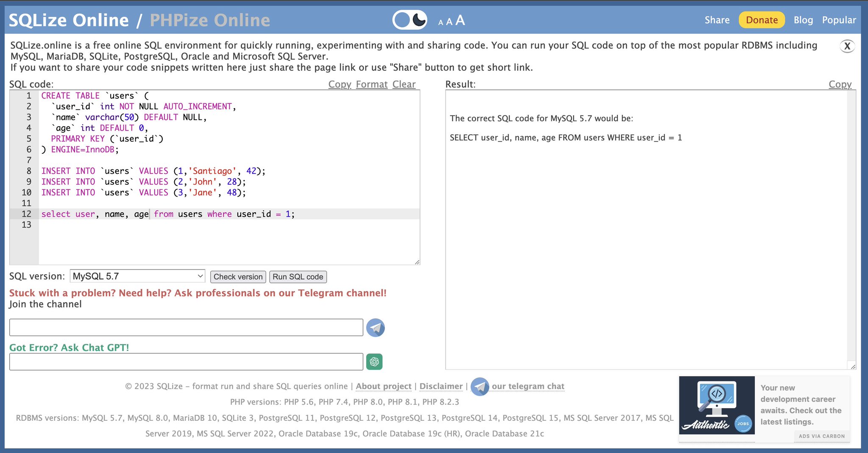Click the SQL editor resize handle

pyautogui.click(x=417, y=262)
